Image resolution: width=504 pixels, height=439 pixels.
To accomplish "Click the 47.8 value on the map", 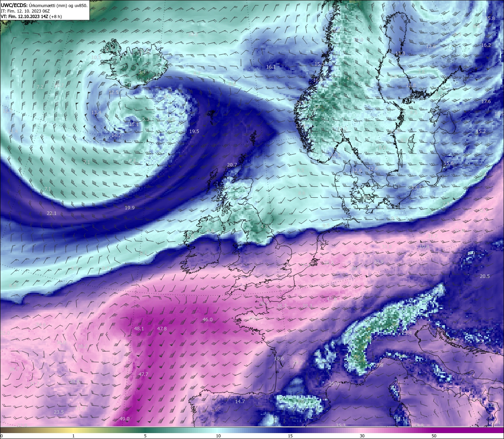I will tap(162, 328).
